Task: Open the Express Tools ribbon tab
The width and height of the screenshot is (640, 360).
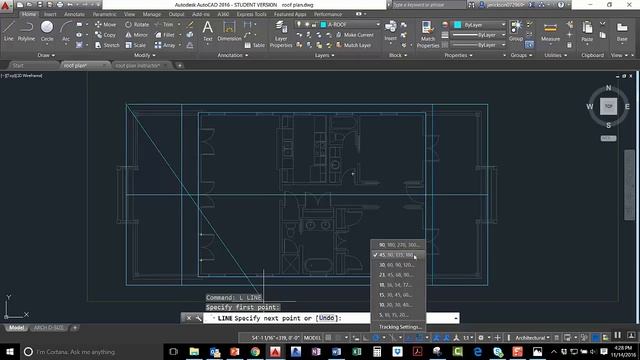Action: (251, 14)
